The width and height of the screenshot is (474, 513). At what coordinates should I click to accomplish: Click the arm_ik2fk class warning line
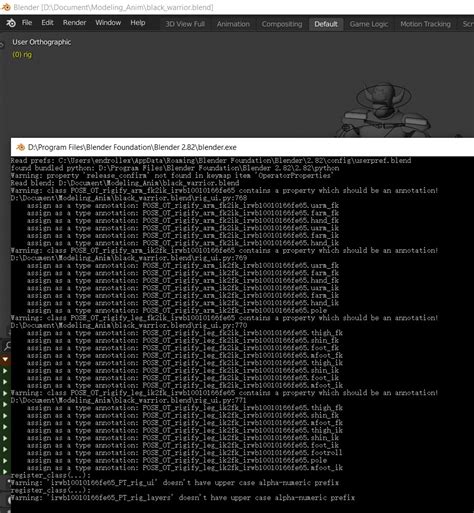click(x=224, y=250)
